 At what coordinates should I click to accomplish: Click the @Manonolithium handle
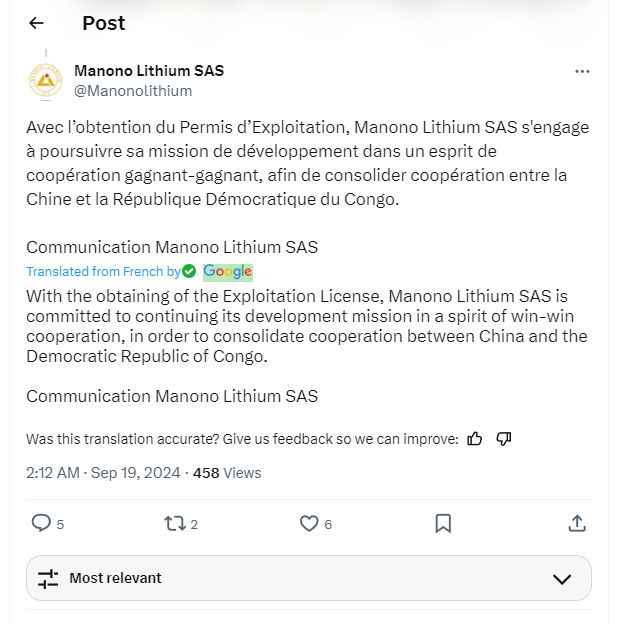pyautogui.click(x=133, y=91)
